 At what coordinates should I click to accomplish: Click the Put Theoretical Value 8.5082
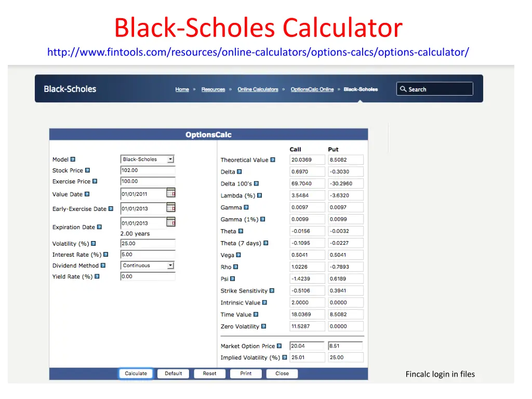345,160
